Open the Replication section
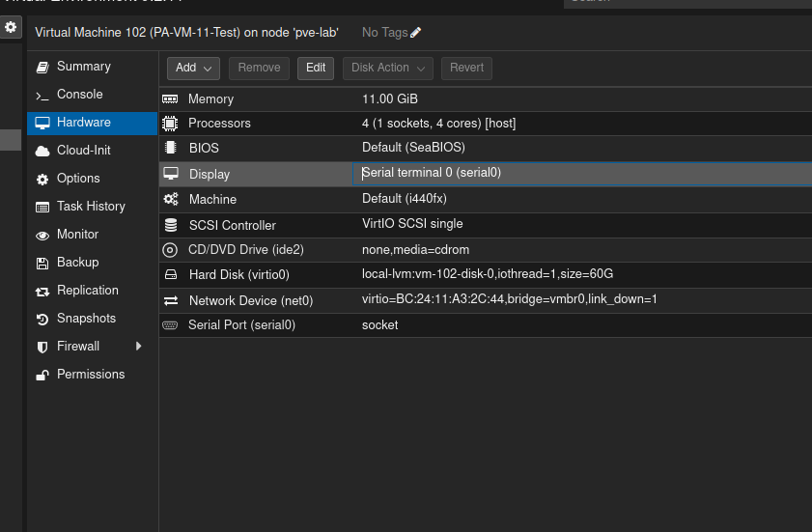Viewport: 812px width, 532px height. (92, 290)
